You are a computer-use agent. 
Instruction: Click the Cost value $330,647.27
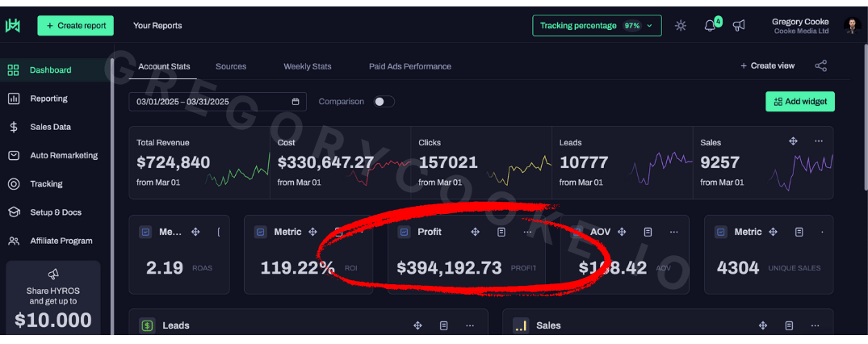click(x=325, y=162)
